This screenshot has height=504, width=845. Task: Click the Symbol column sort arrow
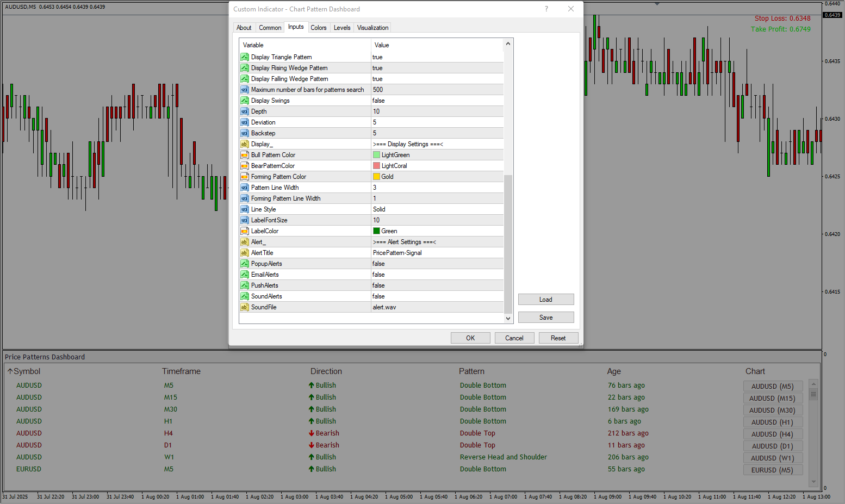10,371
